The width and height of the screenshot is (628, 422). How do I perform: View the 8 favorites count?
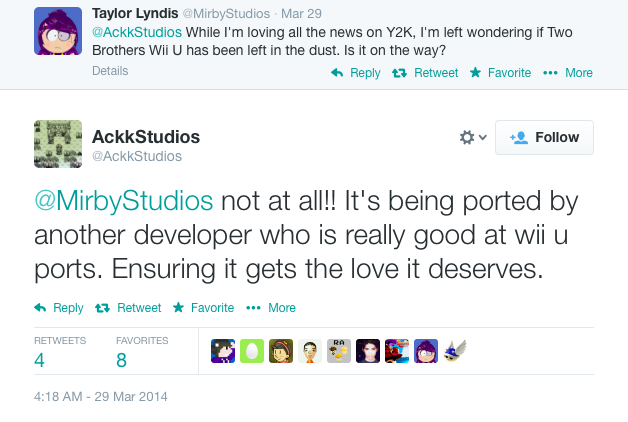coord(121,360)
